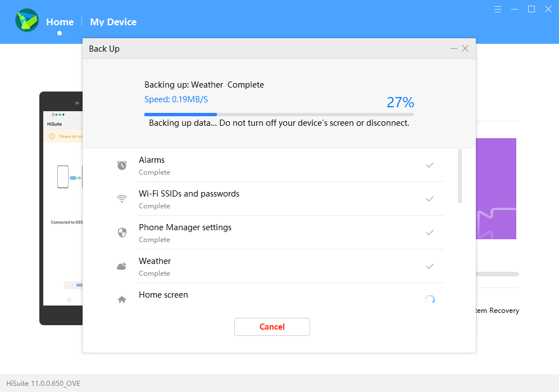Cancel the ongoing backup

coord(272,326)
